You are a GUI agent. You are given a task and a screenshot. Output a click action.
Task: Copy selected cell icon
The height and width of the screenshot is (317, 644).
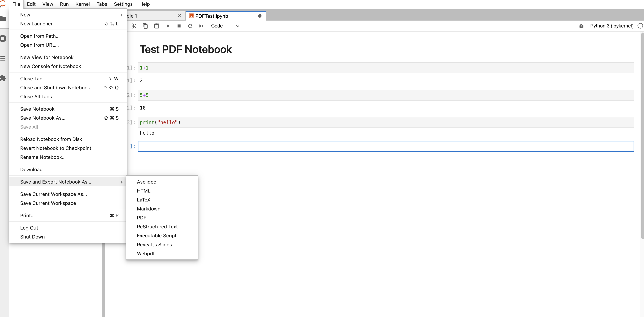145,26
